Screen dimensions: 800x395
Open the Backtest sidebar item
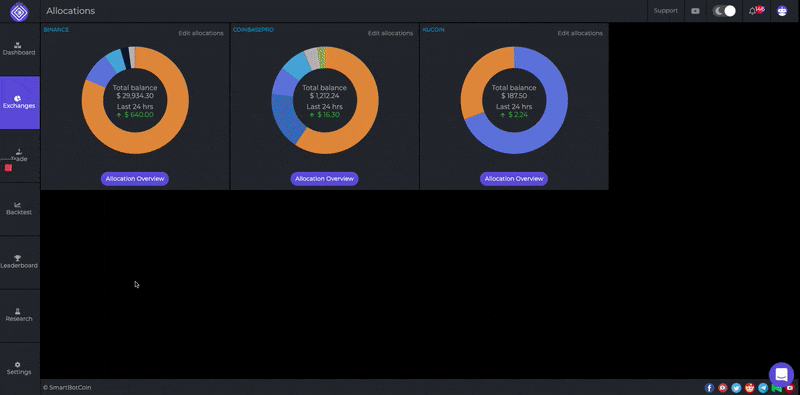coord(19,209)
